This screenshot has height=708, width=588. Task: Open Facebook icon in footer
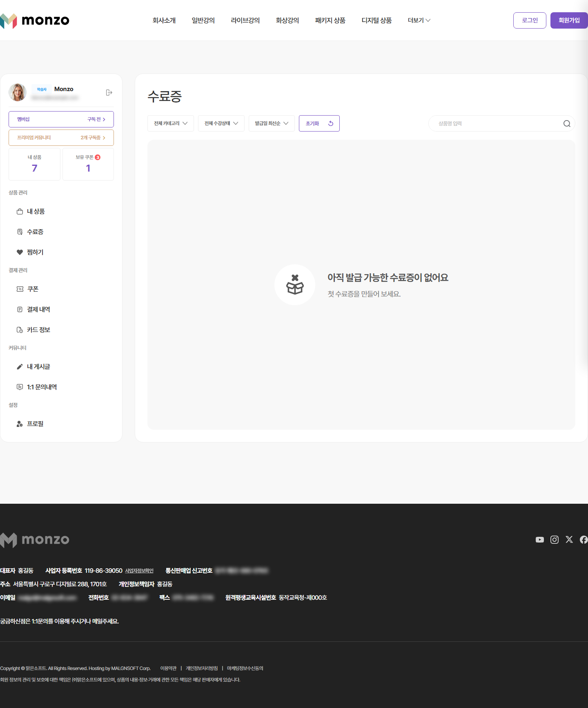coord(584,540)
